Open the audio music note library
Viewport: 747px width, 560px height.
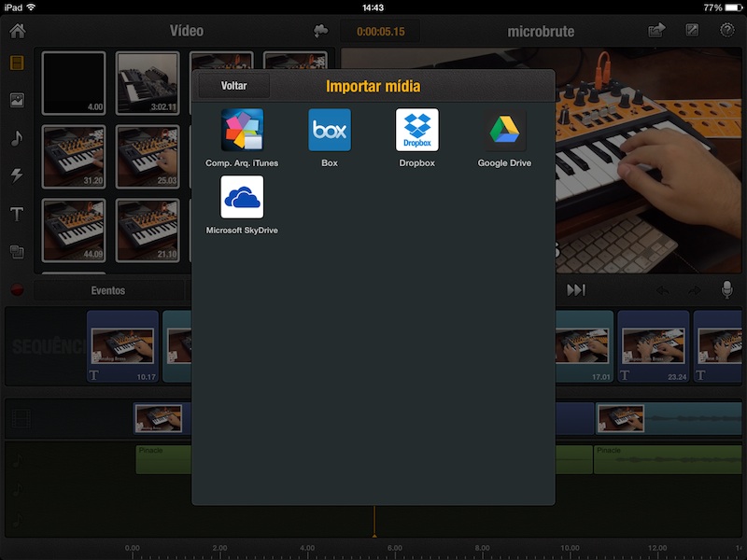(x=17, y=138)
